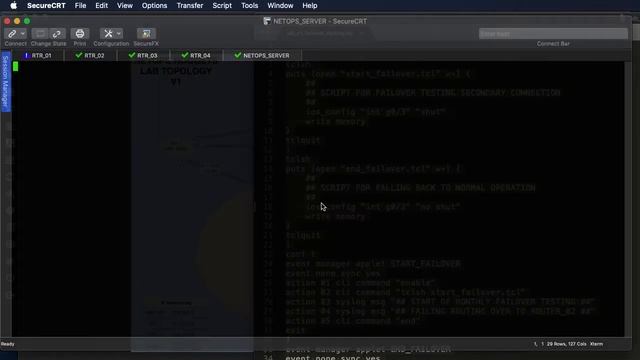Open the Transfer menu
640x360 pixels.
pos(190,6)
